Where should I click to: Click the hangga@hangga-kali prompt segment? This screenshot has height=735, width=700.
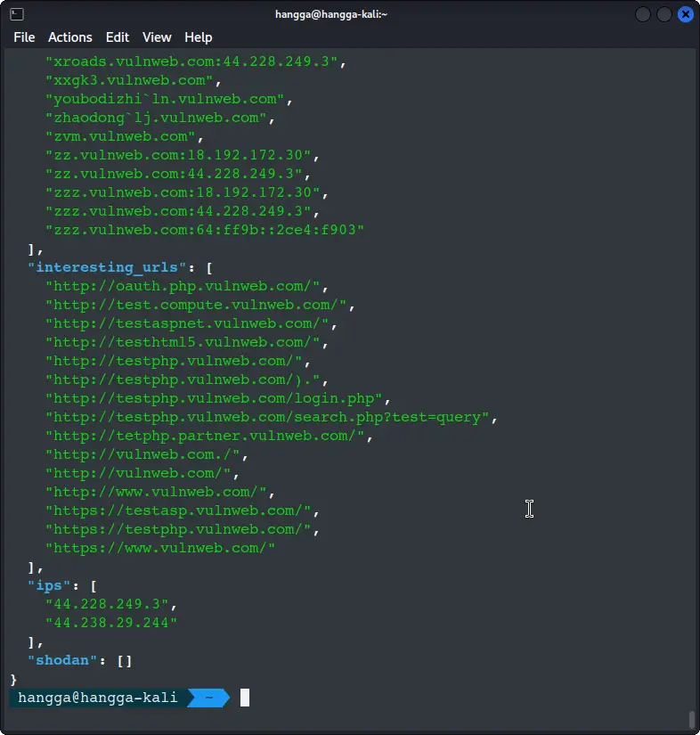[x=96, y=698]
